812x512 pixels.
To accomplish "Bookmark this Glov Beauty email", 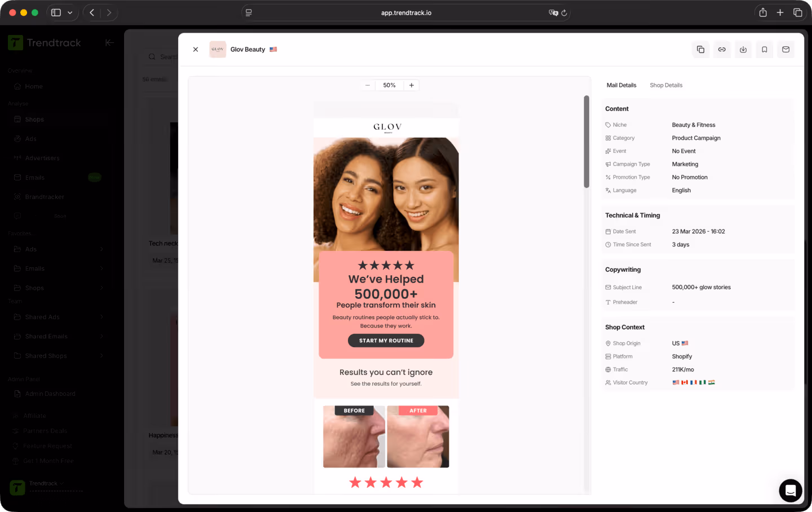I will [764, 49].
